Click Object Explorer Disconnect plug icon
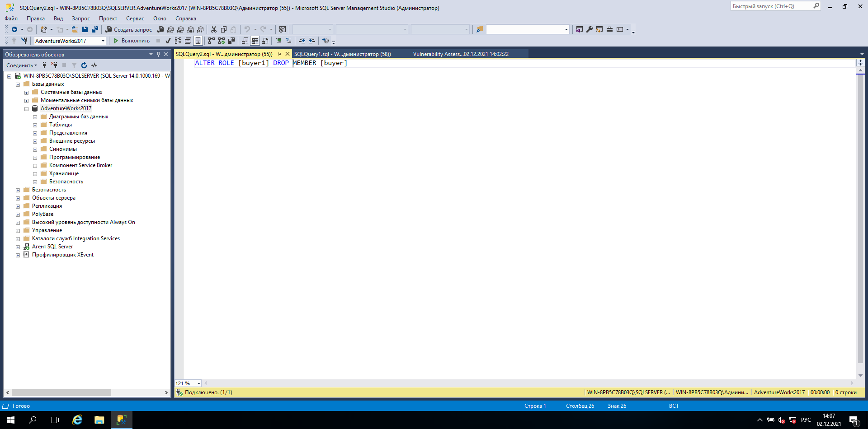The height and width of the screenshot is (429, 868). click(x=54, y=65)
